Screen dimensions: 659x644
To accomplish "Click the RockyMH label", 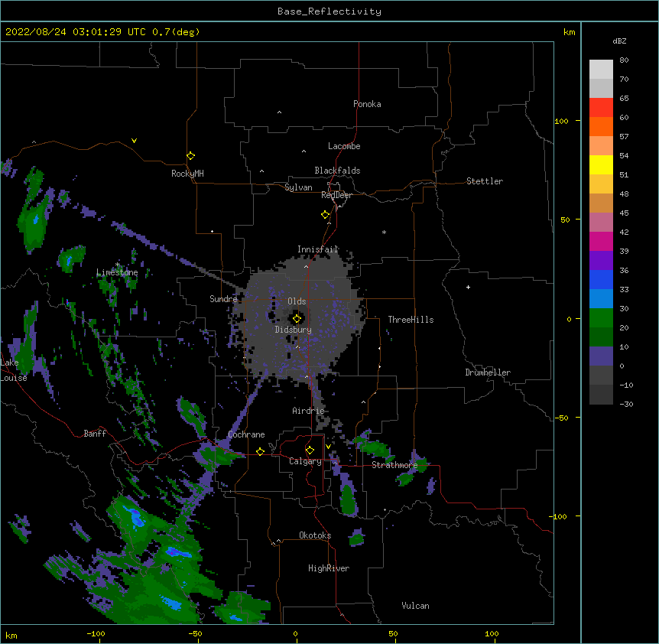I will [187, 174].
